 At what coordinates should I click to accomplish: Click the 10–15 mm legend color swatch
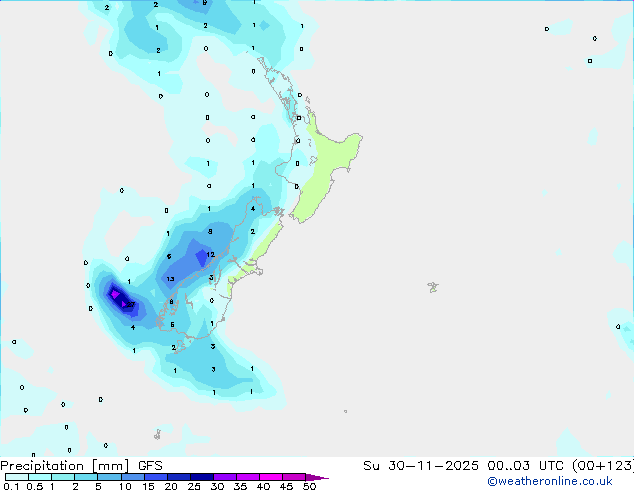(133, 477)
